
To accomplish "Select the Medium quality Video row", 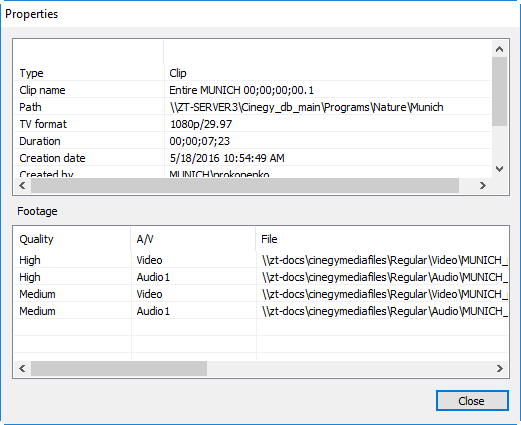I will (261, 294).
